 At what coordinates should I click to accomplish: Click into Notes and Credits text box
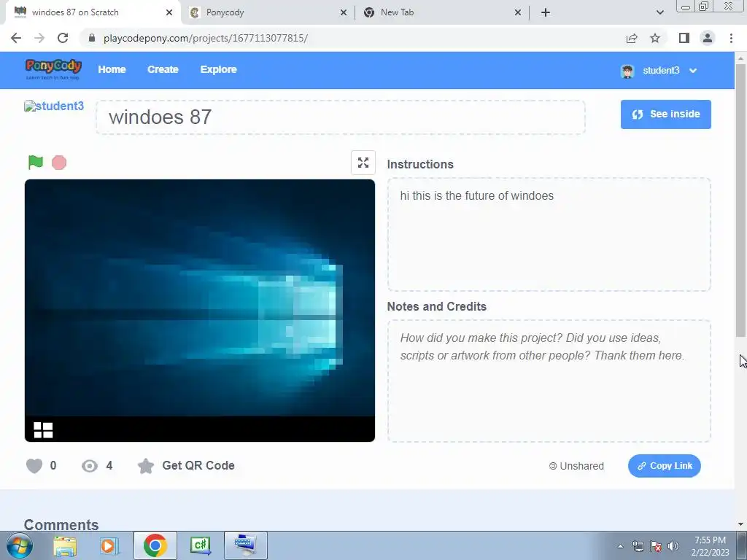tap(549, 381)
